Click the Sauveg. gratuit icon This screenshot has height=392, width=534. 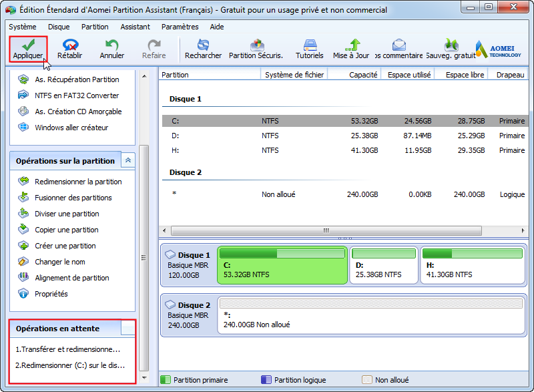tap(451, 45)
